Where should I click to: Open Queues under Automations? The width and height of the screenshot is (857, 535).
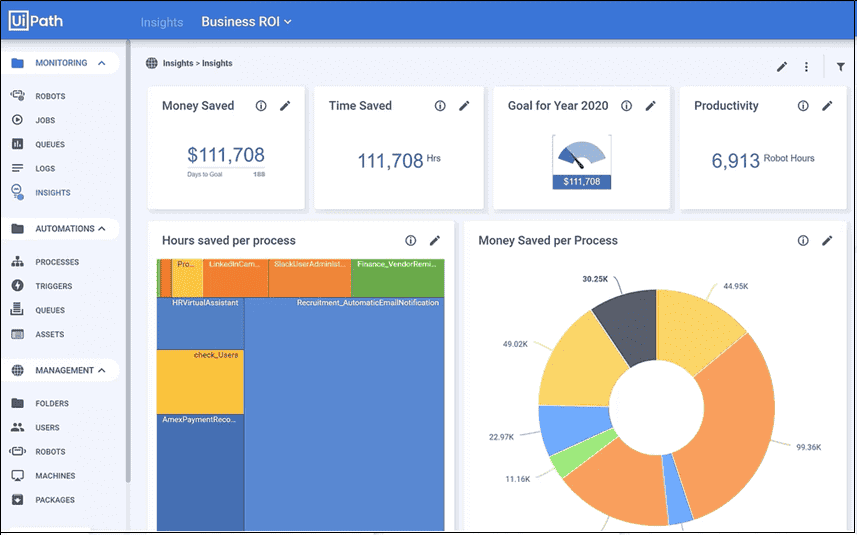[x=50, y=310]
